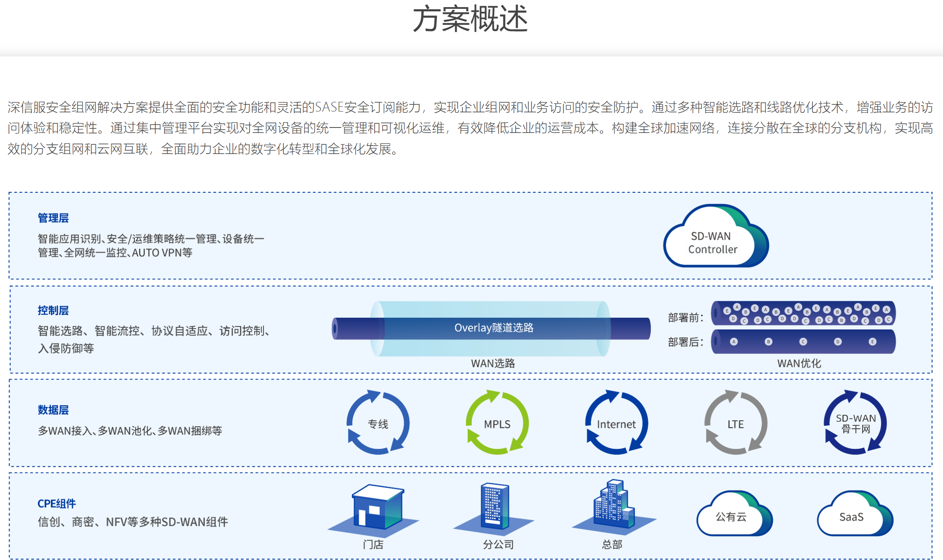943x560 pixels.
Task: Click the text 入侵防御等
Action: click(x=66, y=348)
